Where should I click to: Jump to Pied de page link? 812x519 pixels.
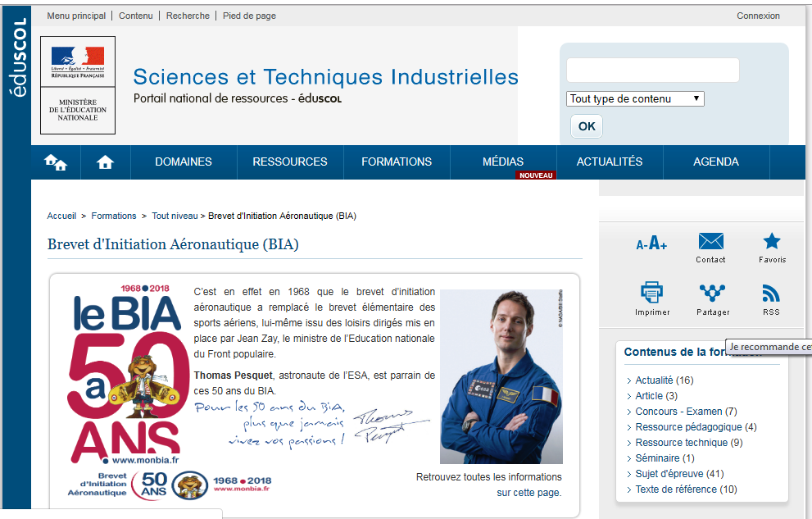point(249,16)
